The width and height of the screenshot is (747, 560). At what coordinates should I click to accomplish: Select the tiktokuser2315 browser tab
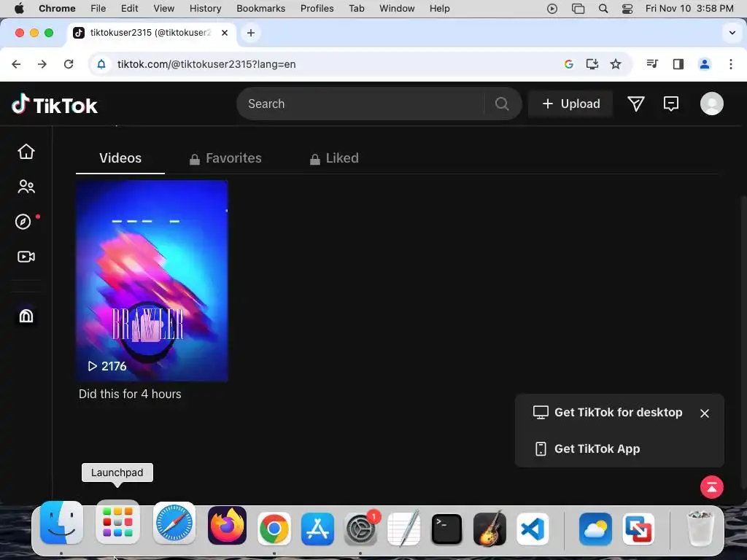[x=150, y=33]
